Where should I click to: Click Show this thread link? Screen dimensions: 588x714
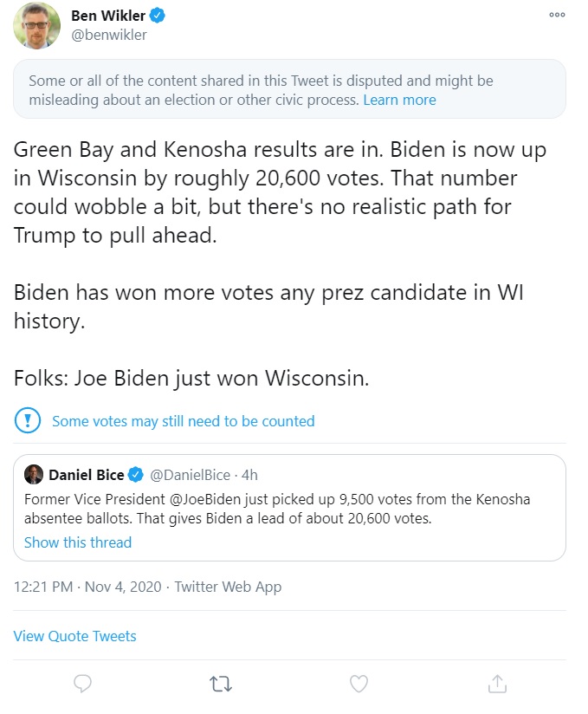[78, 542]
